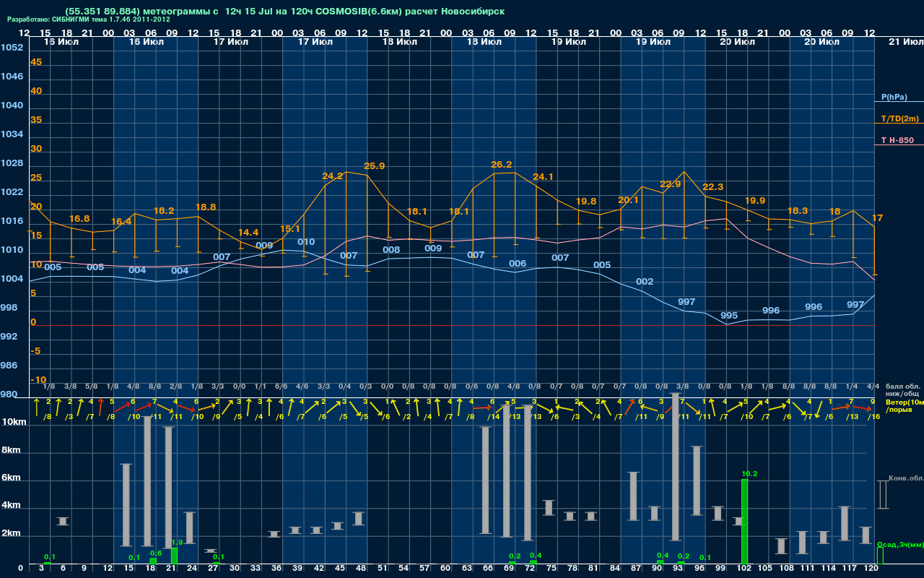Click the 10km height axis label

tap(14, 422)
